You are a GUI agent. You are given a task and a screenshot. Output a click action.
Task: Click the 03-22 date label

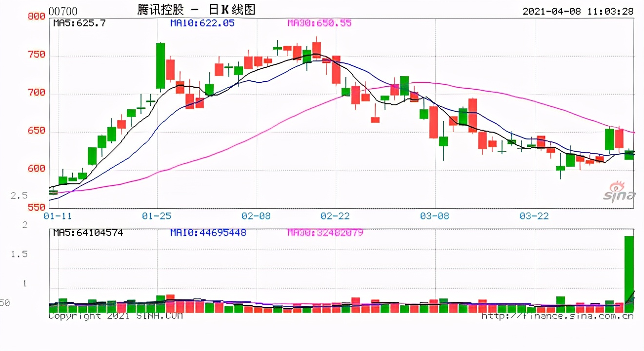535,215
